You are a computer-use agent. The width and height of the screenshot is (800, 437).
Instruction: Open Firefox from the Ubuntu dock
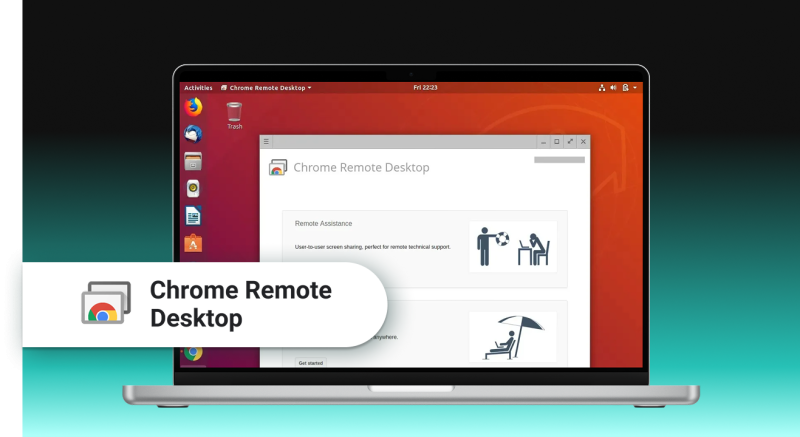[193, 107]
